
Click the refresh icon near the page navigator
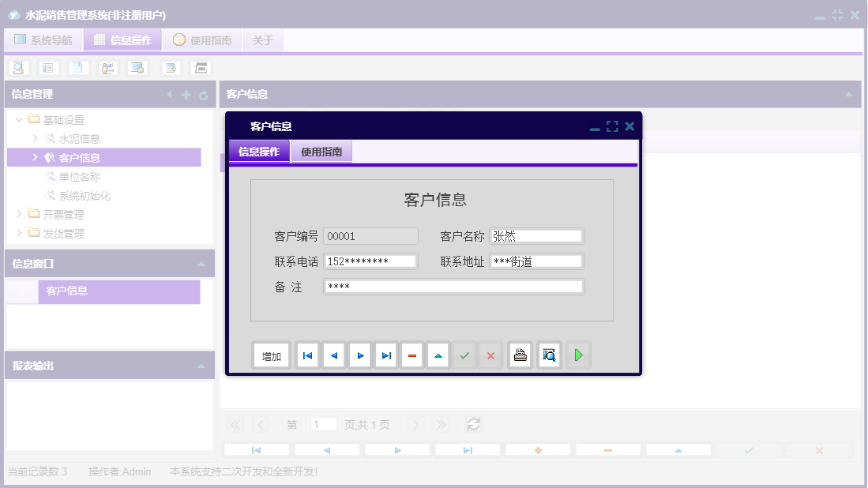coord(473,424)
